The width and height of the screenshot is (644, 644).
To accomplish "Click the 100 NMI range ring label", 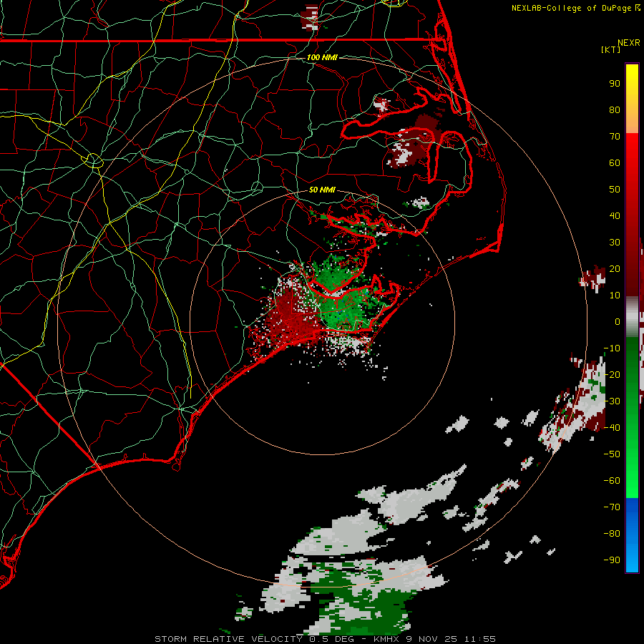I will coord(322,57).
